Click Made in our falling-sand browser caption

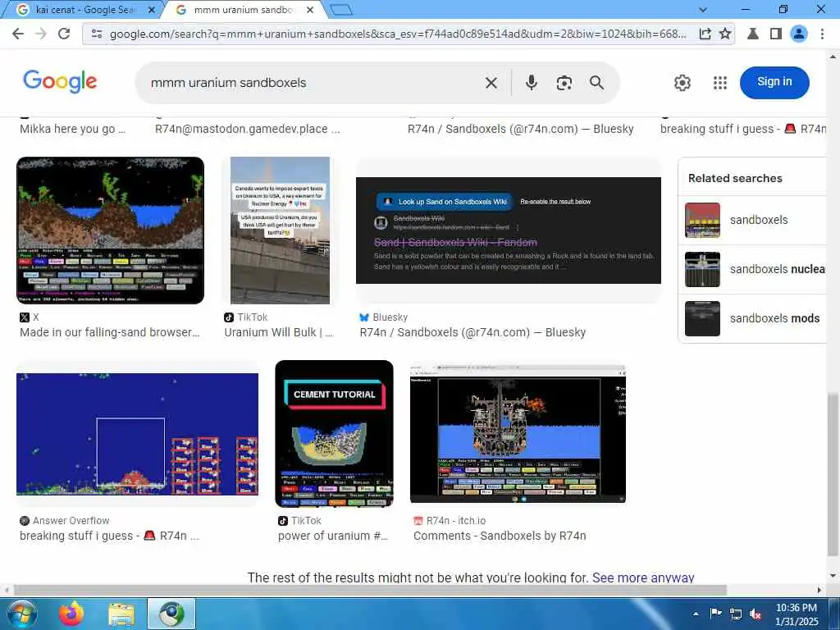pos(109,332)
